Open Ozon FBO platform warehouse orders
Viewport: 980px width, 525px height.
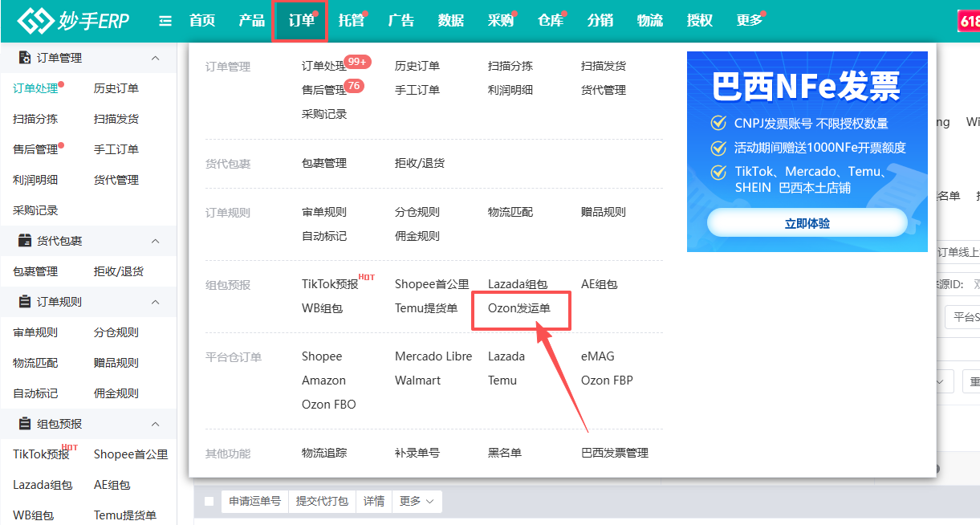click(329, 405)
